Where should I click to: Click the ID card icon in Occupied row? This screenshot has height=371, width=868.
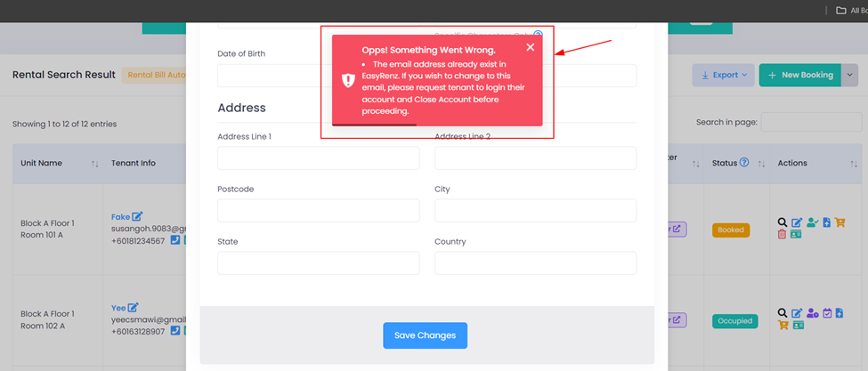797,325
